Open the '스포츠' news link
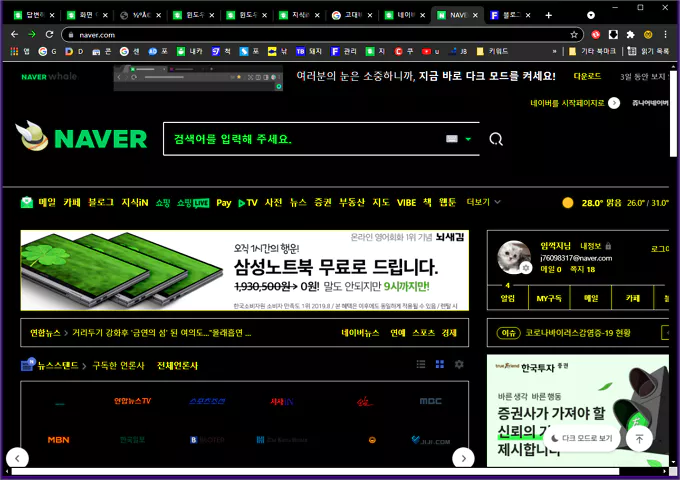The image size is (680, 480). tap(423, 333)
